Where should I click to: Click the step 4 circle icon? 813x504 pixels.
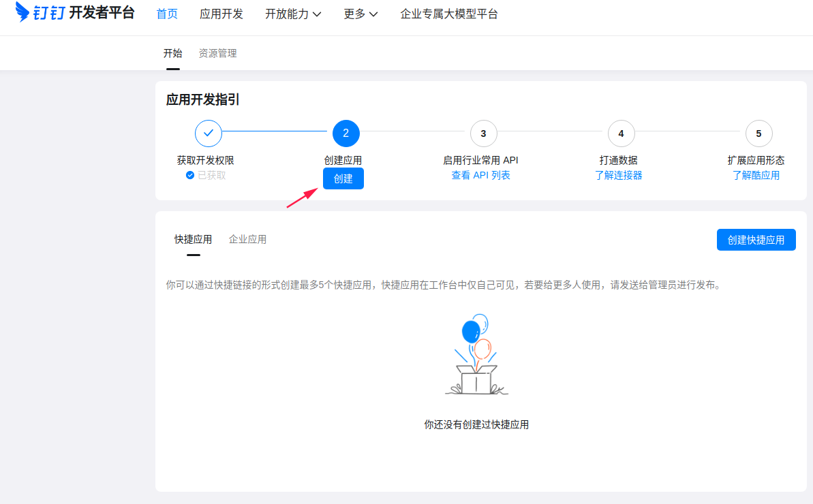(x=621, y=133)
